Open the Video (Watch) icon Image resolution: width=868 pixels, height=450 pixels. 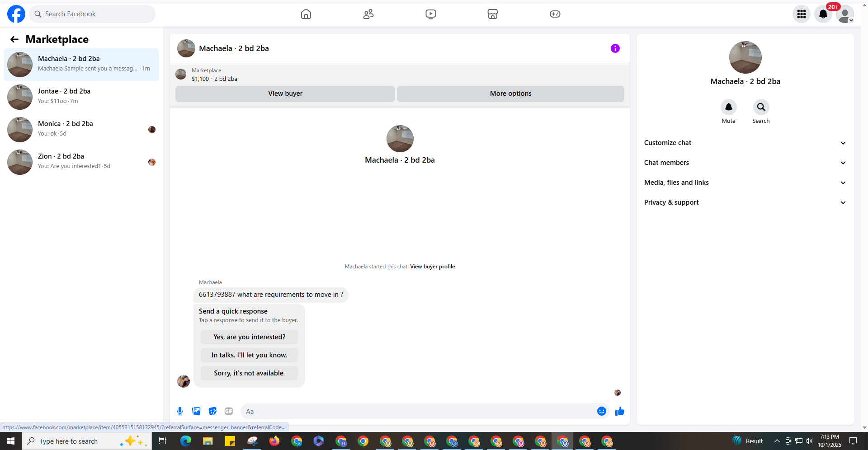click(431, 14)
